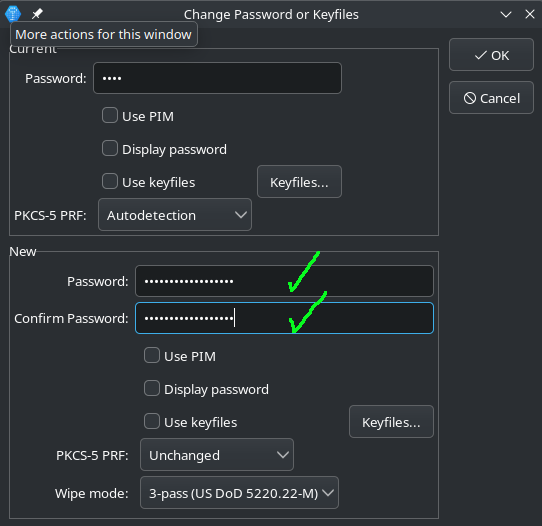This screenshot has height=526, width=542.
Task: Confirm with the OK button
Action: 491,55
